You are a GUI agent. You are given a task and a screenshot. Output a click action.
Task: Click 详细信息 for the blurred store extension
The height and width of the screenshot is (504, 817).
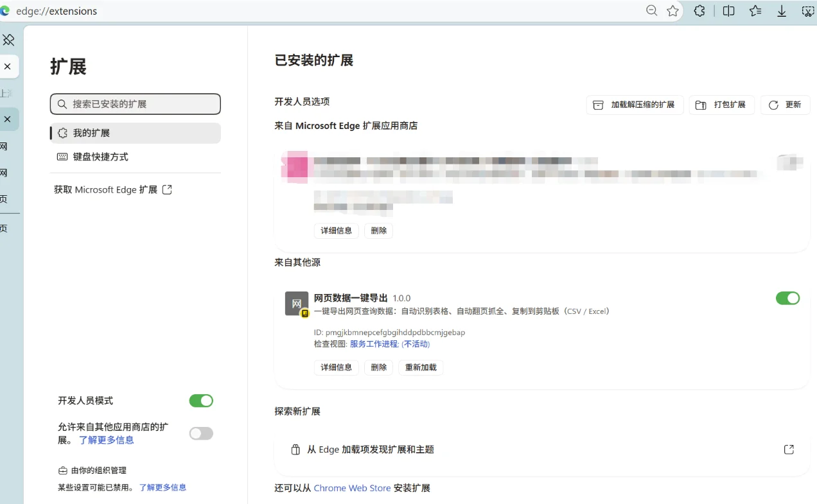tap(337, 230)
